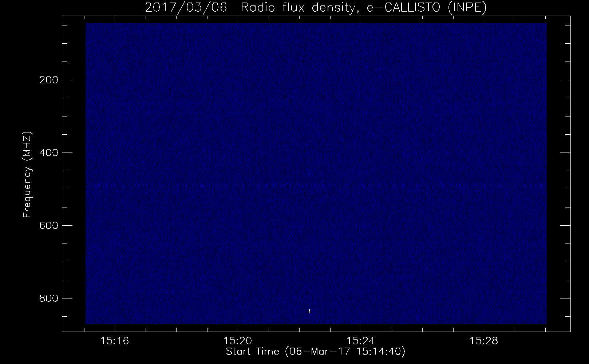The width and height of the screenshot is (589, 364).
Task: Click the 'Frequency (MHZ)' axis label
Action: (x=28, y=175)
